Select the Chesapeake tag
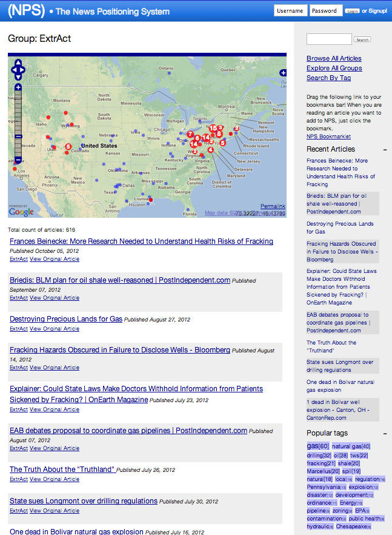 pyautogui.click(x=353, y=527)
